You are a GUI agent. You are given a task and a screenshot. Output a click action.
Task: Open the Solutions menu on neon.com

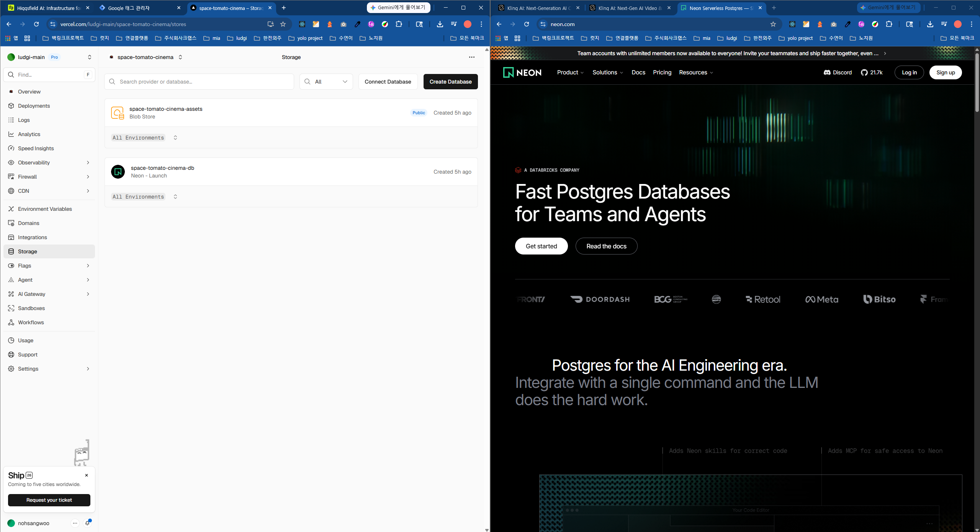(x=608, y=72)
